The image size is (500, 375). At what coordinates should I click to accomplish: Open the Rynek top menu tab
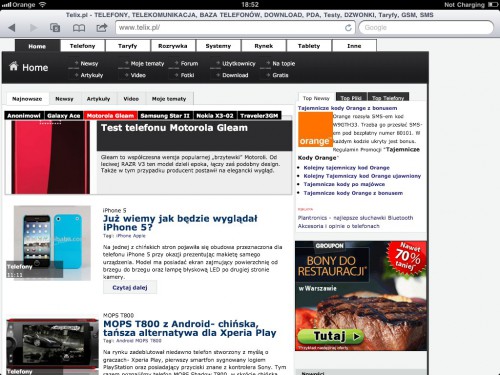[x=264, y=46]
